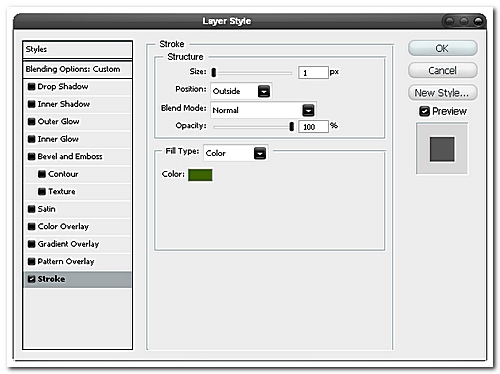Select the Outer Glow label
Image resolution: width=500 pixels, height=374 pixels.
pos(58,121)
